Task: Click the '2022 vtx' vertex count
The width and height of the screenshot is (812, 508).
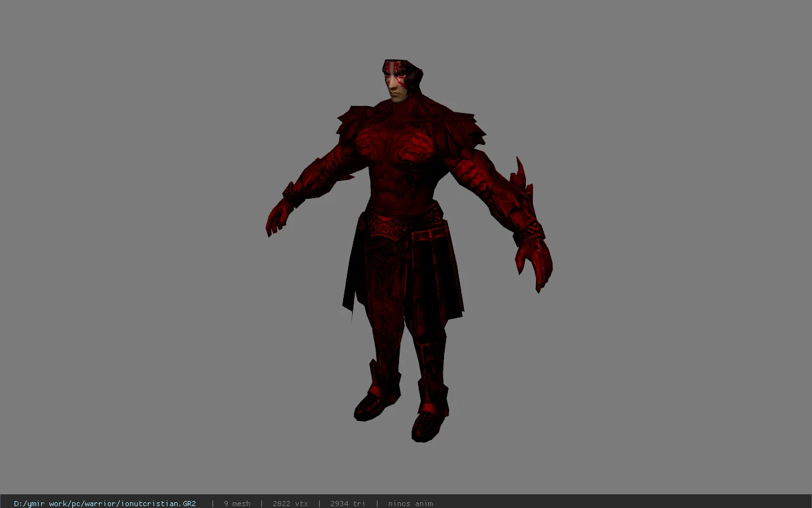Action: 291,504
